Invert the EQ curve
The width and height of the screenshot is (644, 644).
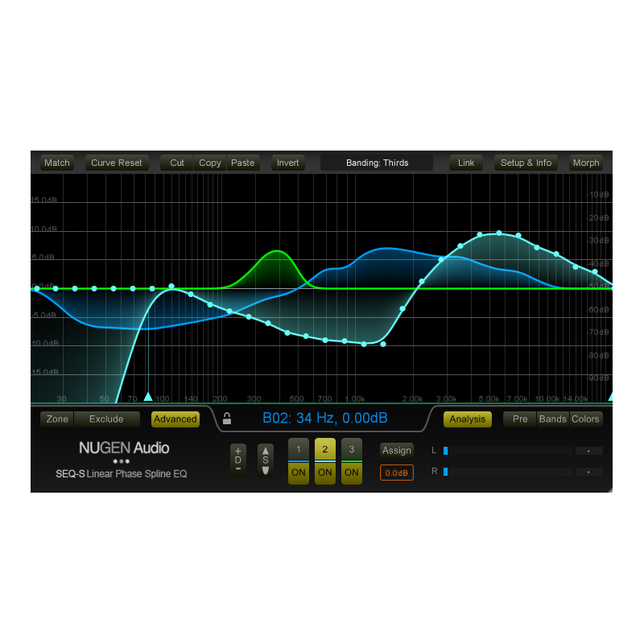(x=287, y=163)
